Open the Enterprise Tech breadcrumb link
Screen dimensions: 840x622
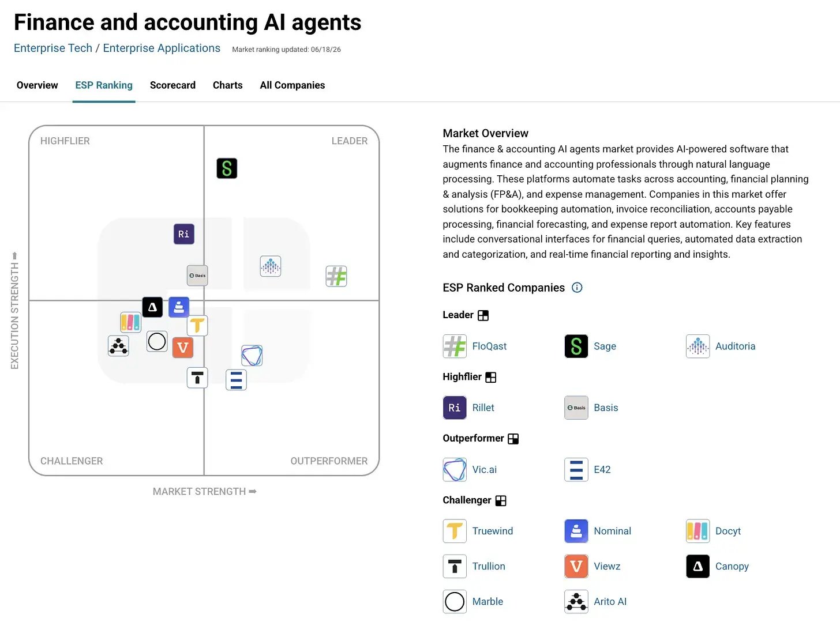[53, 48]
